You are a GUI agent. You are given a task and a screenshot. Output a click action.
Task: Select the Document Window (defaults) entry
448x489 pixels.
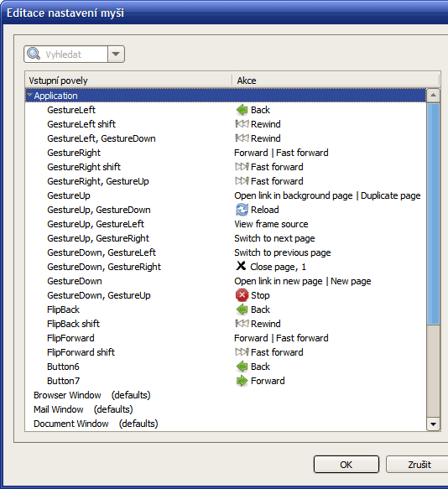pyautogui.click(x=96, y=424)
